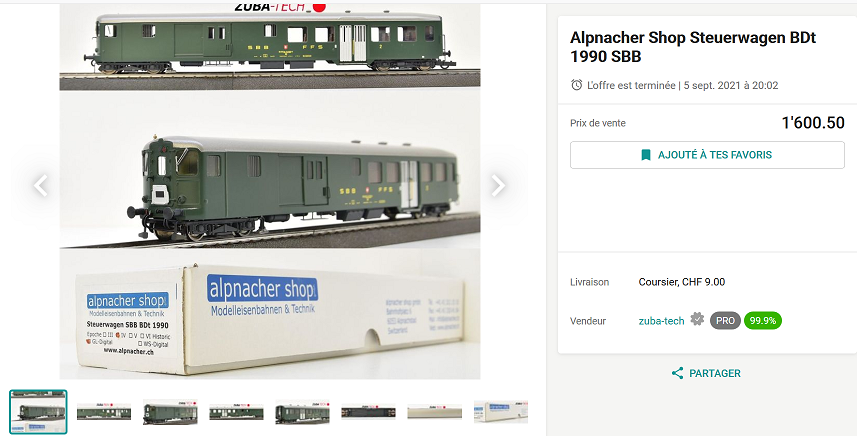The image size is (857, 436).
Task: Click the bookmark icon in favorites button
Action: click(x=646, y=155)
